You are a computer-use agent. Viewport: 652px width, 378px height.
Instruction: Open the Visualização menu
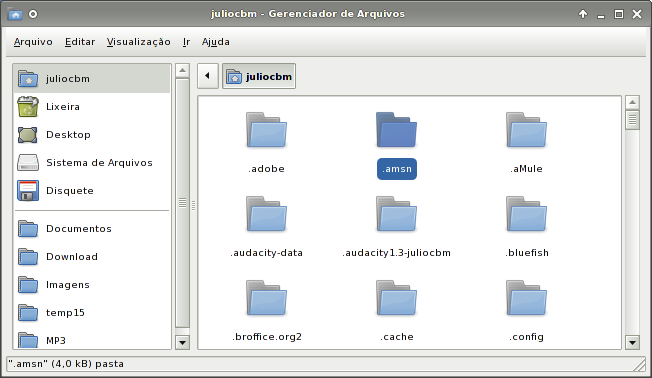click(138, 42)
